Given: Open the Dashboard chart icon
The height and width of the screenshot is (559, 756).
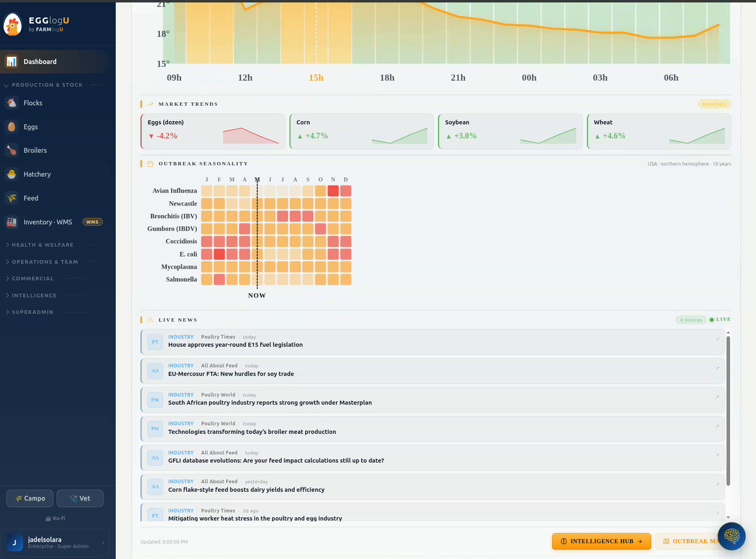Looking at the screenshot, I should 12,62.
